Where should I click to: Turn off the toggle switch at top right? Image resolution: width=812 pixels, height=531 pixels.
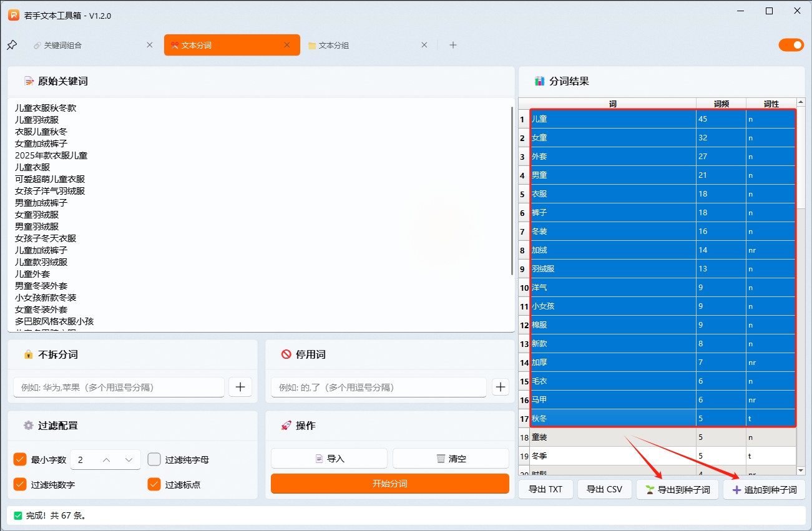point(791,44)
